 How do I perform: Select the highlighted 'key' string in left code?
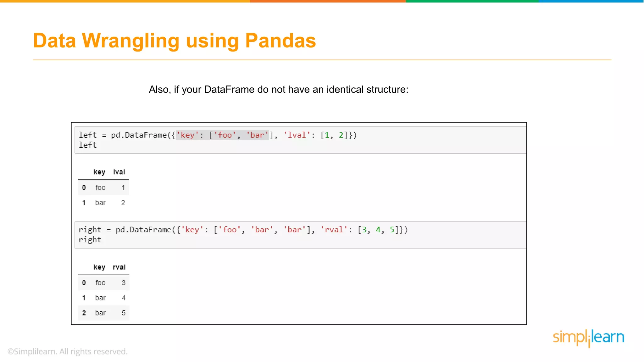[x=188, y=135]
